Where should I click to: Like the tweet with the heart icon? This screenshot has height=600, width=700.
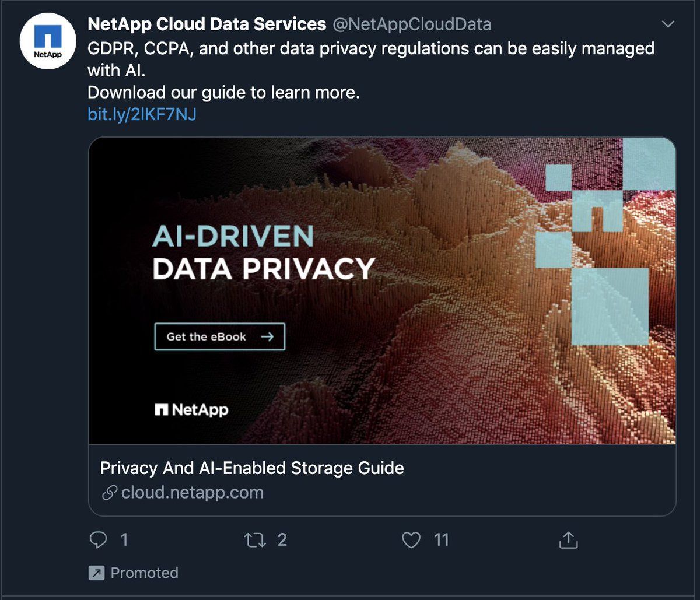[411, 540]
